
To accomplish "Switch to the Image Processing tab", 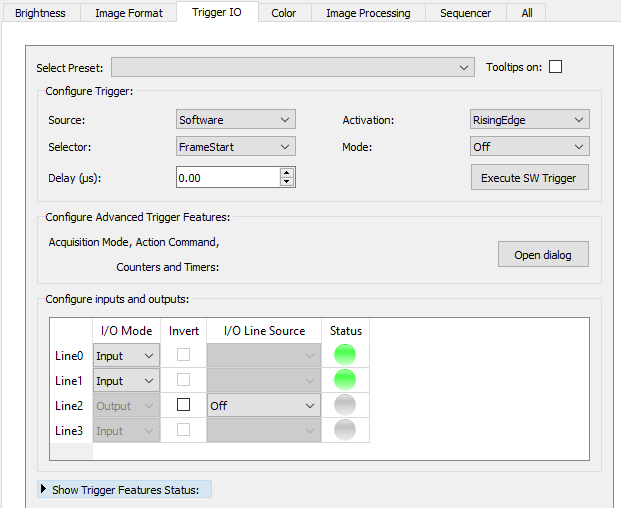I will coord(368,13).
